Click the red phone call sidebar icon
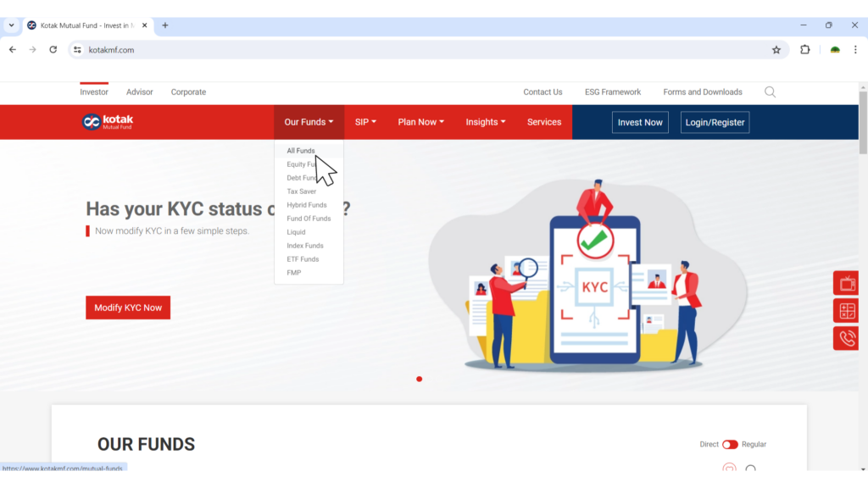868x488 pixels. click(846, 338)
